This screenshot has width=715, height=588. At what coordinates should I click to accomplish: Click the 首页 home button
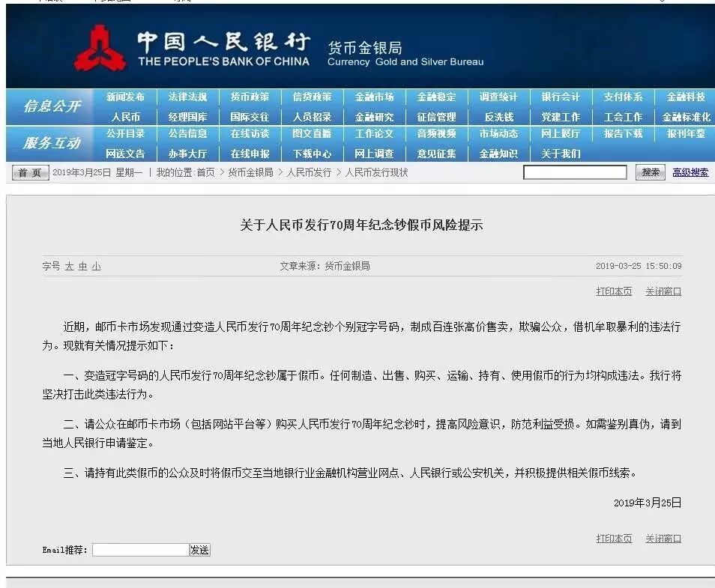point(30,173)
